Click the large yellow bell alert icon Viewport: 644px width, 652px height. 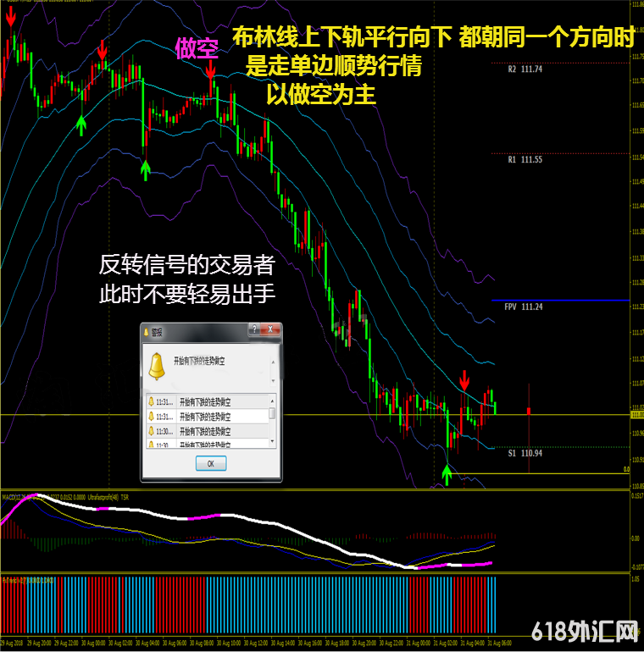coord(156,364)
